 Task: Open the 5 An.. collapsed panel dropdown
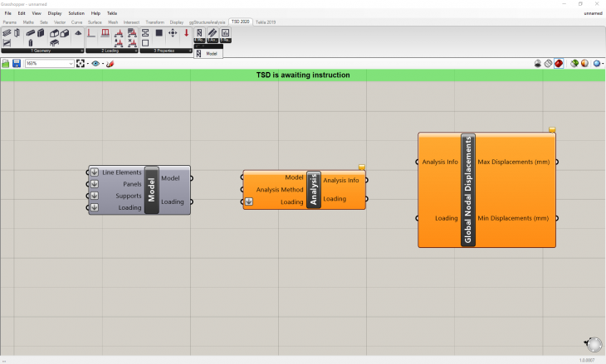pos(213,40)
